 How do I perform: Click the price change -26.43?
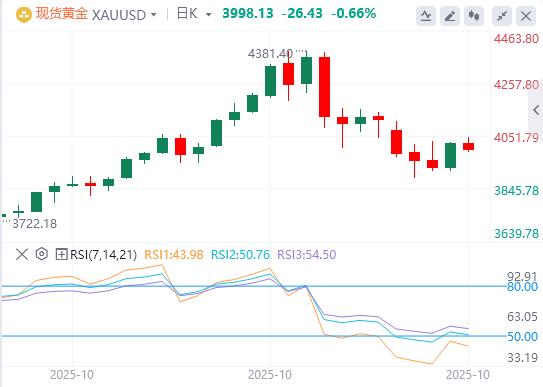[x=302, y=14]
